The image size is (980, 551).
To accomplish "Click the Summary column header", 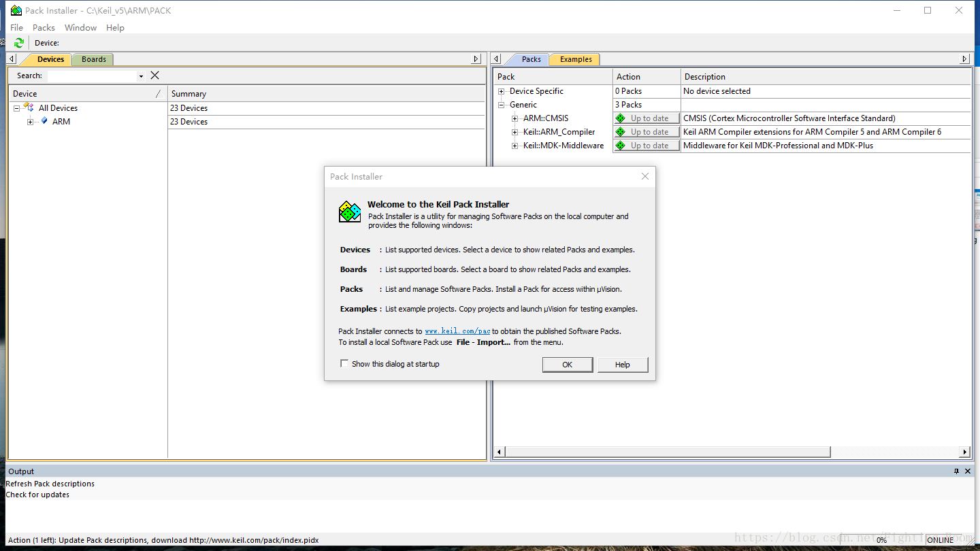I will [326, 94].
